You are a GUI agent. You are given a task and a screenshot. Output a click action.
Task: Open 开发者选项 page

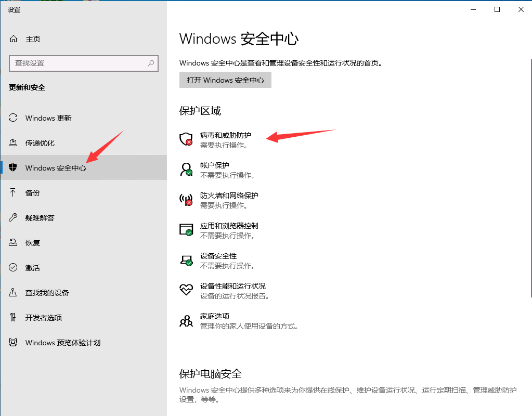point(84,317)
